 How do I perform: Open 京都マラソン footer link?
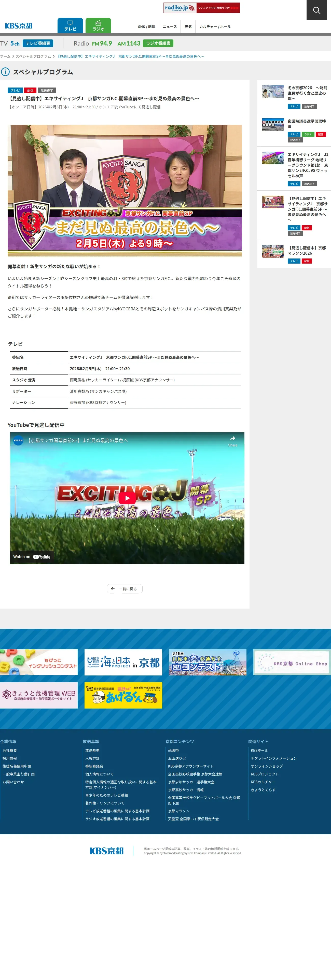[179, 811]
